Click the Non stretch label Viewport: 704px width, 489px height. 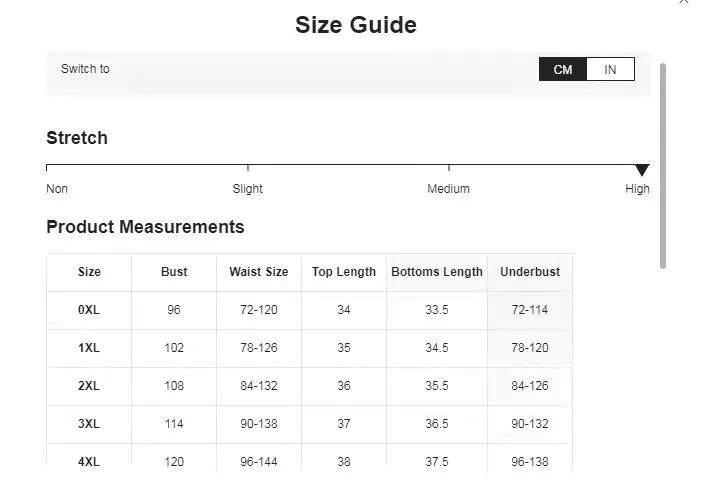[x=57, y=189]
